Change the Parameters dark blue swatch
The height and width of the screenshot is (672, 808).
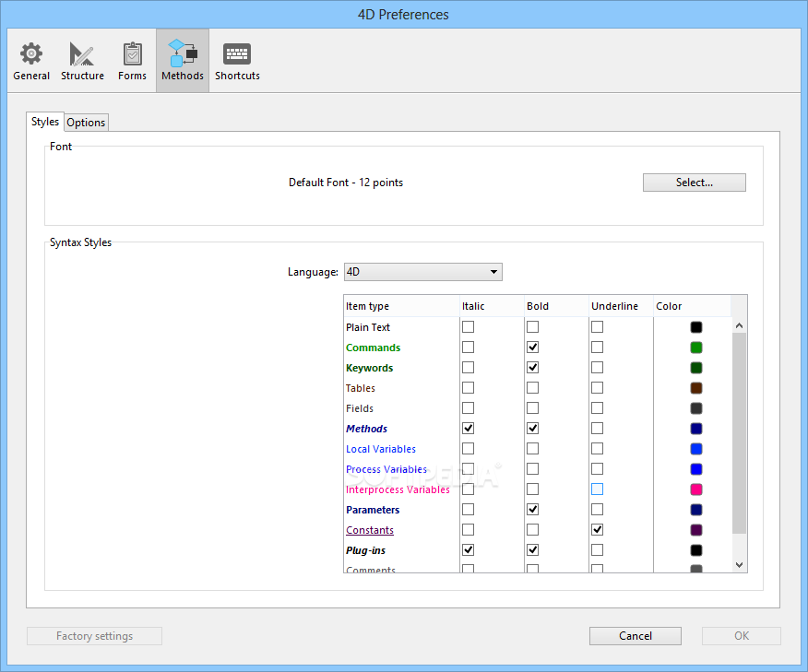pyautogui.click(x=696, y=509)
